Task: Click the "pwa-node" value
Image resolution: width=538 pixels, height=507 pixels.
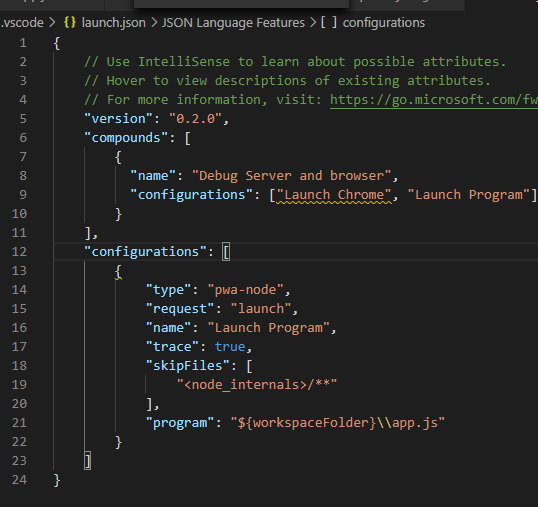Action: (246, 290)
